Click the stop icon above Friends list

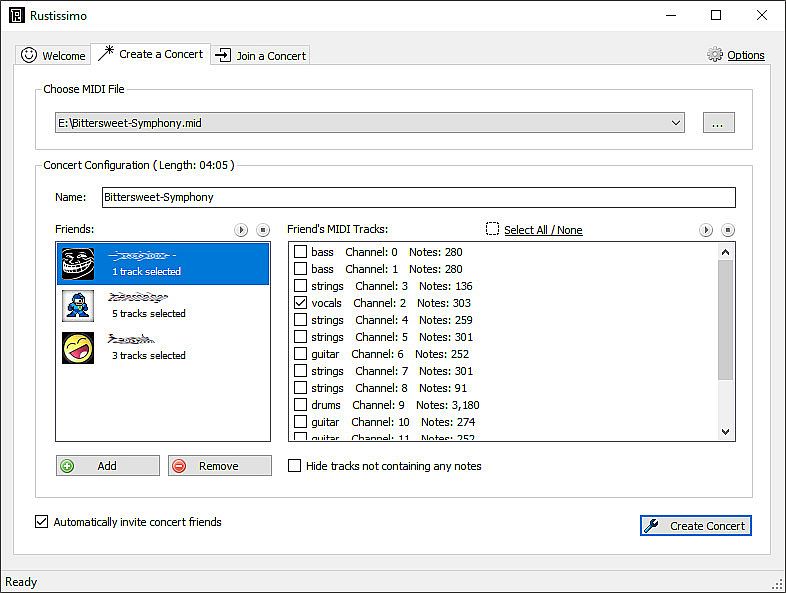(x=263, y=230)
